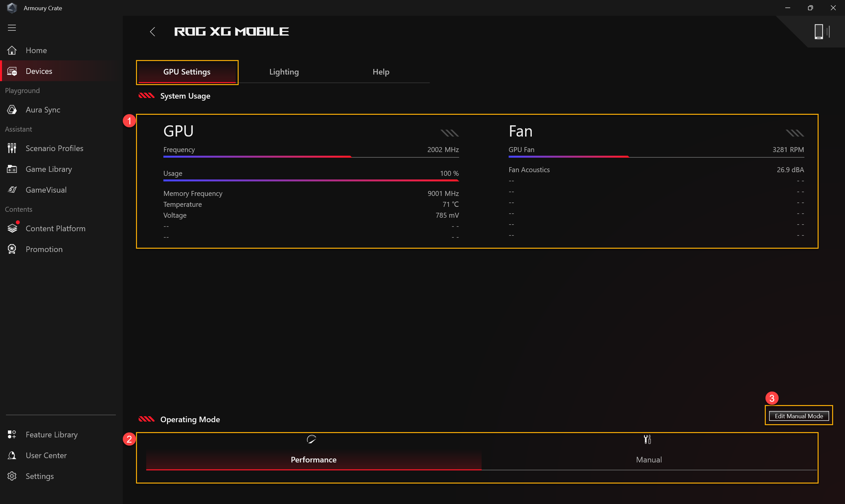Click the Operating Mode heading

(x=190, y=420)
